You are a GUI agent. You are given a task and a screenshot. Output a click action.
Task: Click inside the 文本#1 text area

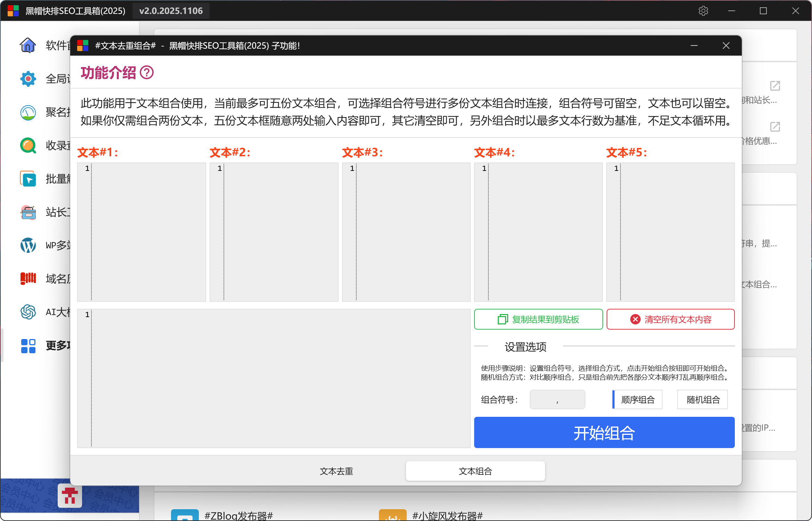pyautogui.click(x=148, y=232)
